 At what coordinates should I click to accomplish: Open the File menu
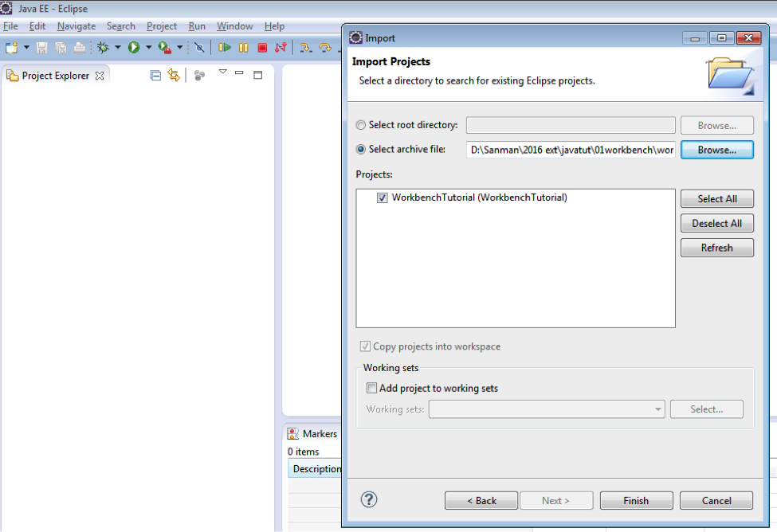tap(10, 26)
